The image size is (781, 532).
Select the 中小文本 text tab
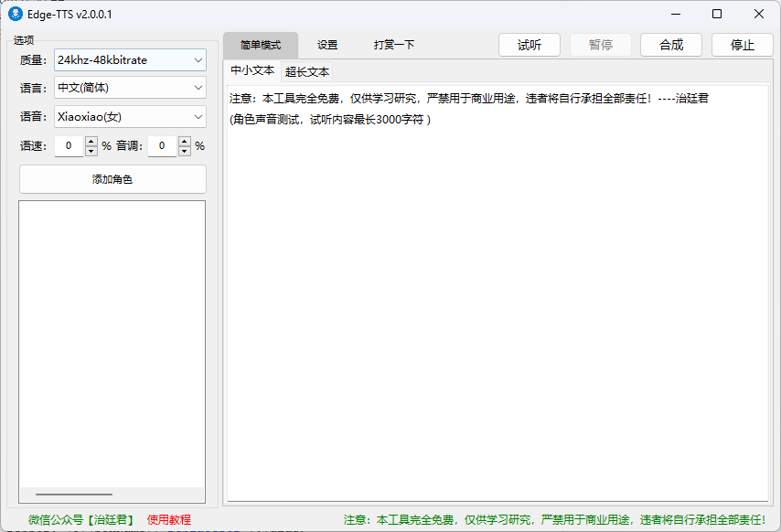tap(252, 70)
